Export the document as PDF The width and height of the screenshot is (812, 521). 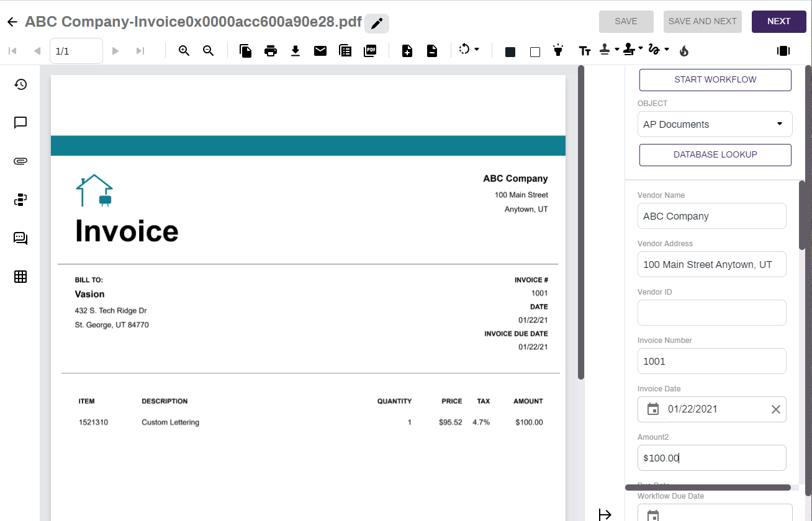[370, 51]
